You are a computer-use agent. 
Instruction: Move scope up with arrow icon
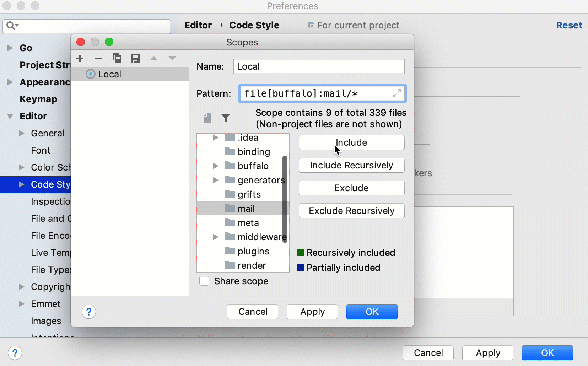coord(154,58)
